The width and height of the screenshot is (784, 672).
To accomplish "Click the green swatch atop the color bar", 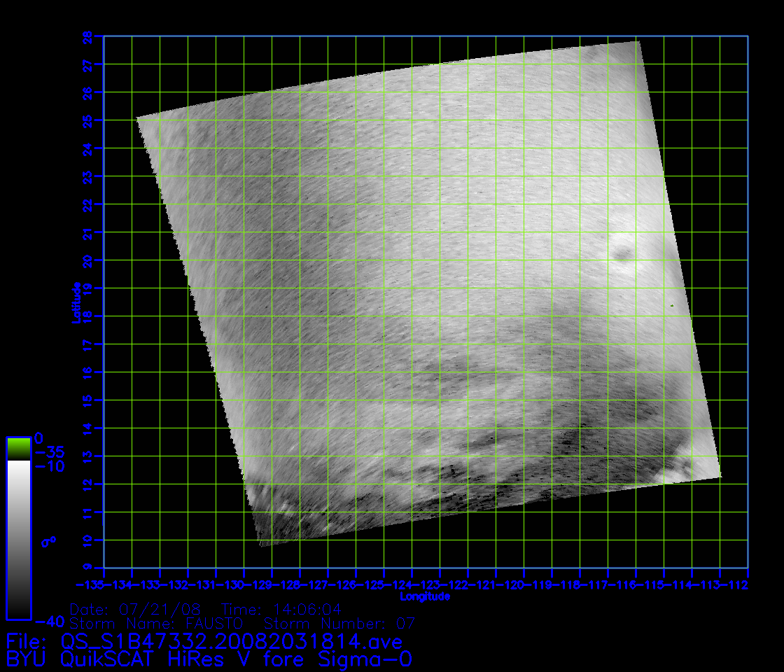I will point(18,449).
